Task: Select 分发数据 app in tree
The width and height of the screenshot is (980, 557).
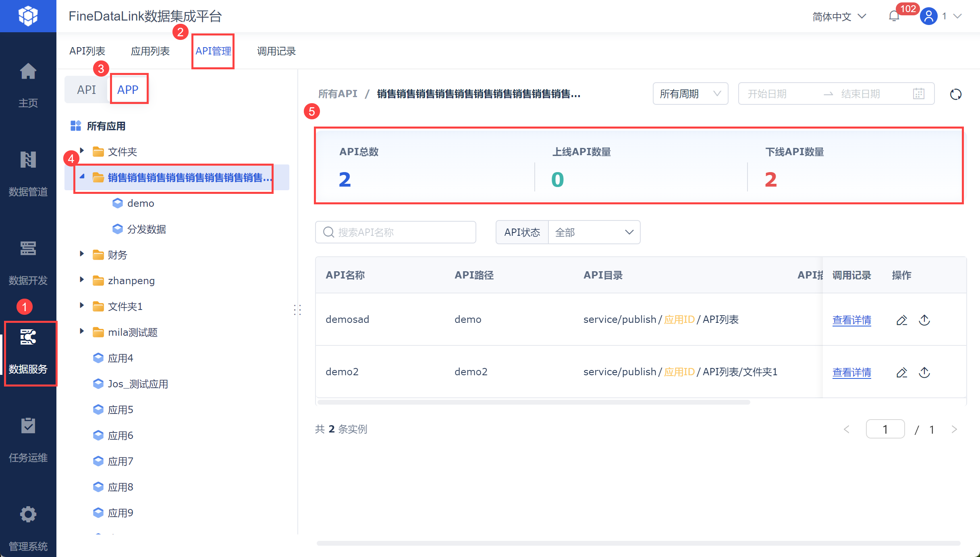Action: click(146, 229)
